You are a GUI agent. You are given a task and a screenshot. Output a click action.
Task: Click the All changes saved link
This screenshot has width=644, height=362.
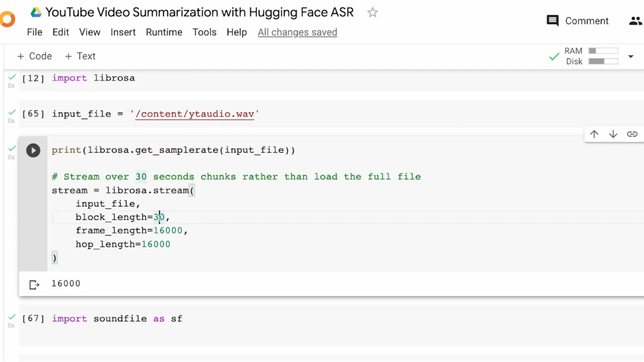click(x=298, y=32)
